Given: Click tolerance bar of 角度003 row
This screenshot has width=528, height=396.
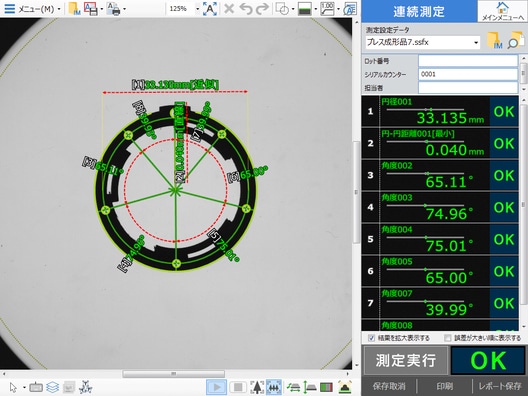Looking at the screenshot, I should [x=425, y=205].
